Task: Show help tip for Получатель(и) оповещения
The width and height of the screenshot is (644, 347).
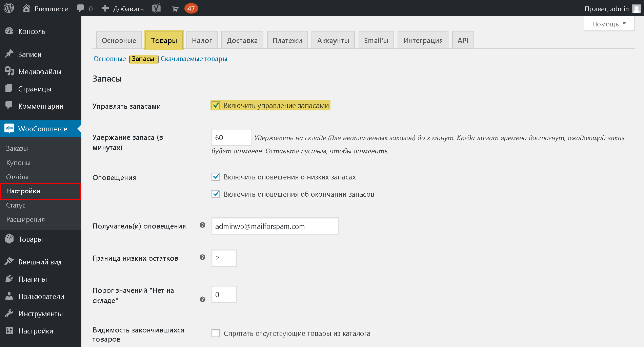Action: point(202,225)
